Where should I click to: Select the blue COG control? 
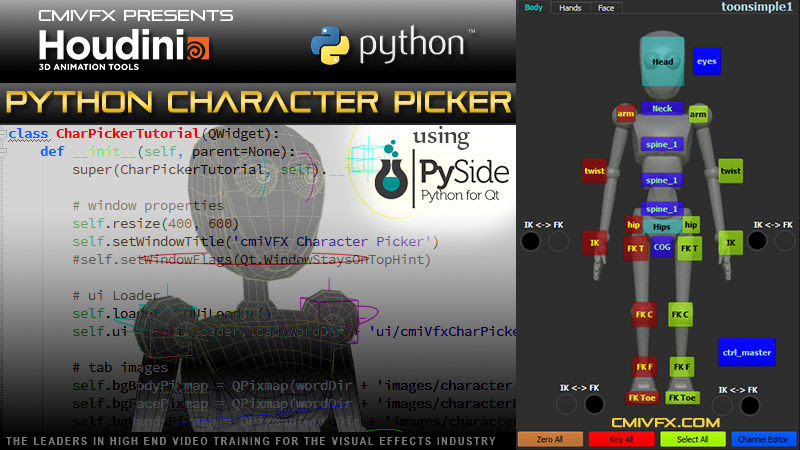click(x=662, y=247)
